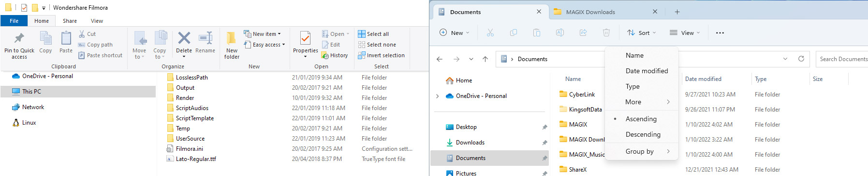This screenshot has width=868, height=176.
Task: Select Linux in navigation pane
Action: click(x=29, y=123)
